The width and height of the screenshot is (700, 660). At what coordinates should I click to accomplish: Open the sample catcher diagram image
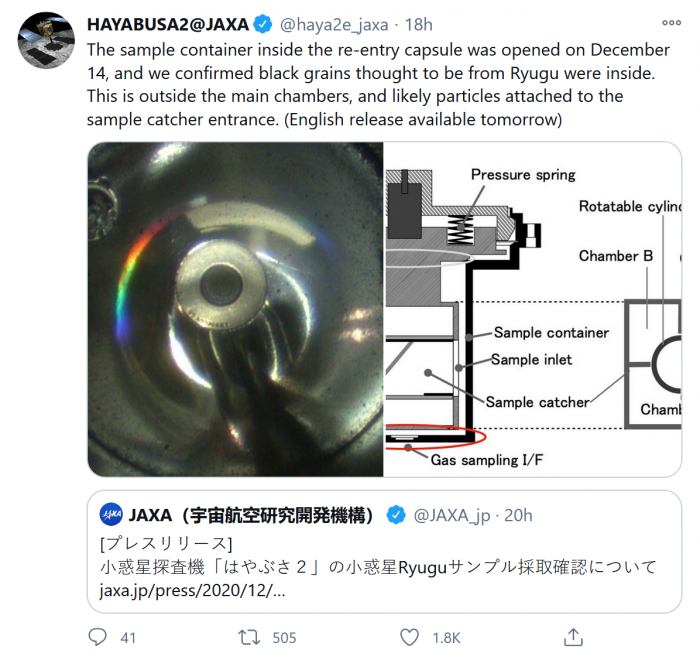(533, 309)
